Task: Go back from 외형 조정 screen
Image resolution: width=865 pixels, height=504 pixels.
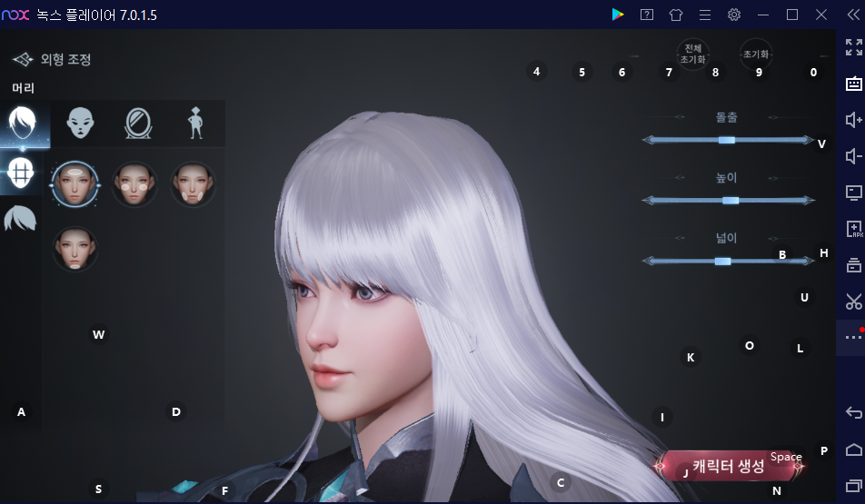Action: point(23,59)
